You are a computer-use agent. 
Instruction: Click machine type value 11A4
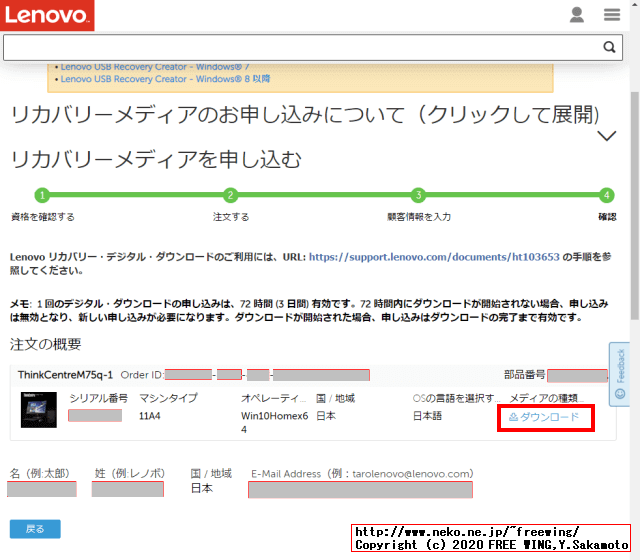point(149,416)
